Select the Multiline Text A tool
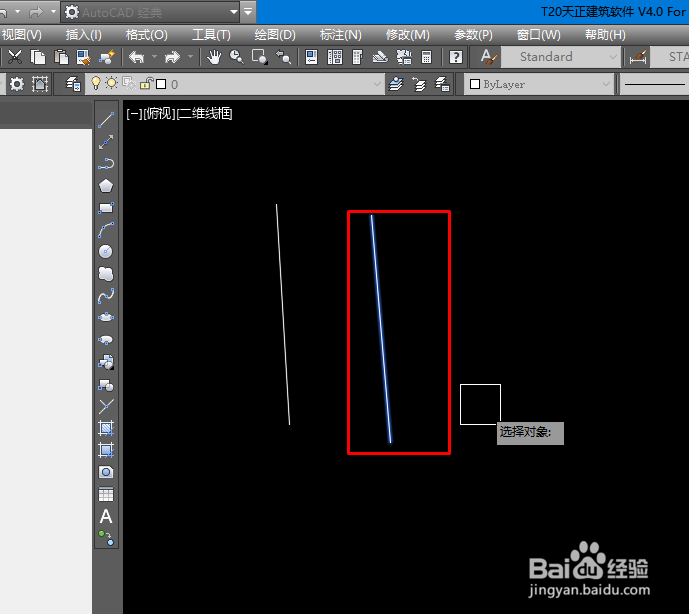Viewport: 689px width, 614px height. (x=106, y=516)
